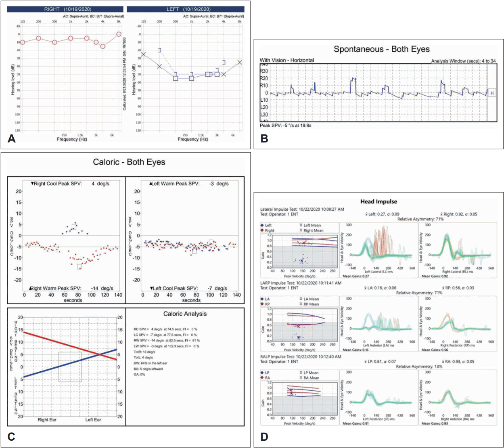
Task: Click the Caloric Analysis heading
Action: coord(185,314)
